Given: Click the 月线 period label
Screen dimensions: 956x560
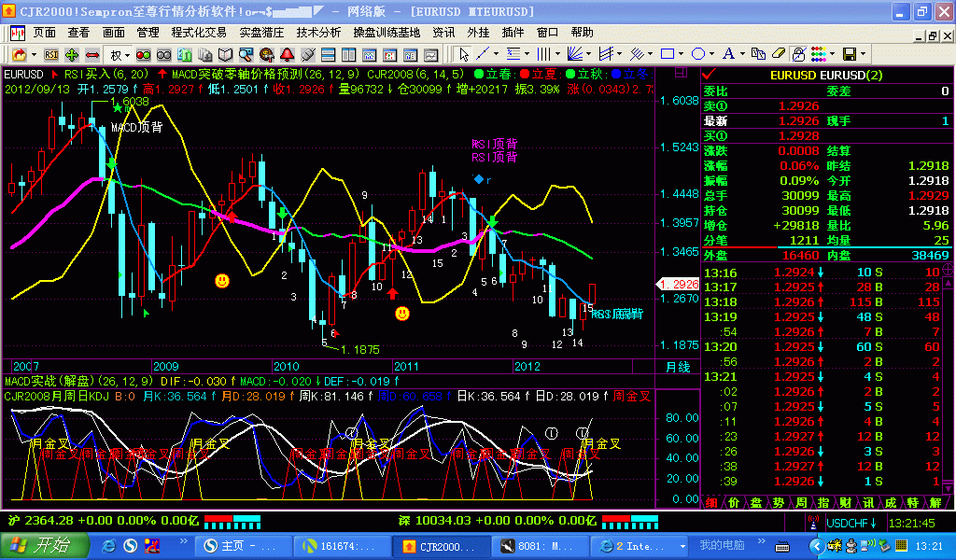Looking at the screenshot, I should 677,366.
